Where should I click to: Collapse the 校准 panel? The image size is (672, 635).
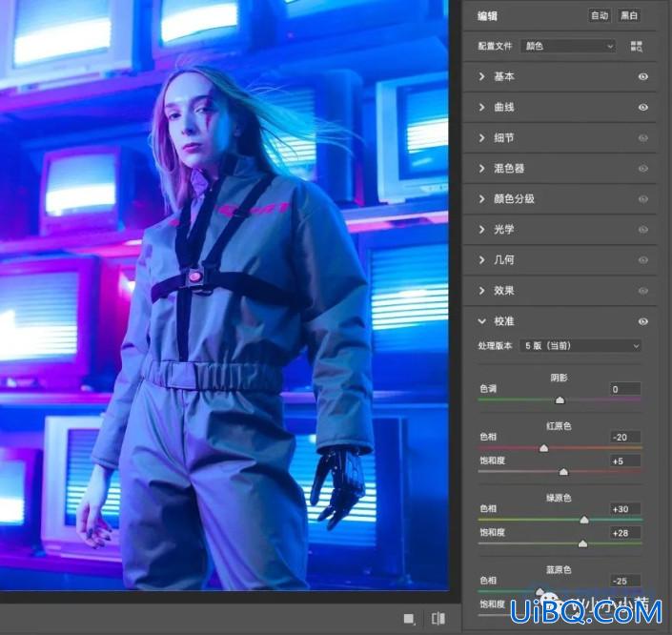481,321
